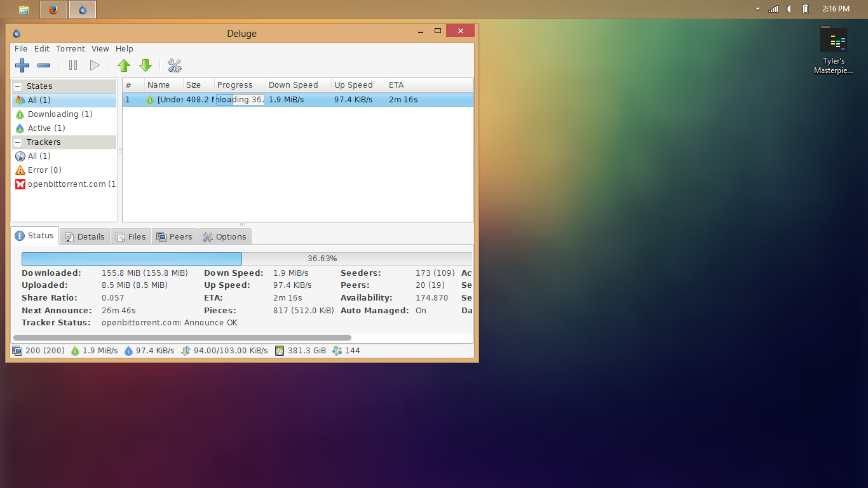Switch to the Options tab

click(x=225, y=236)
